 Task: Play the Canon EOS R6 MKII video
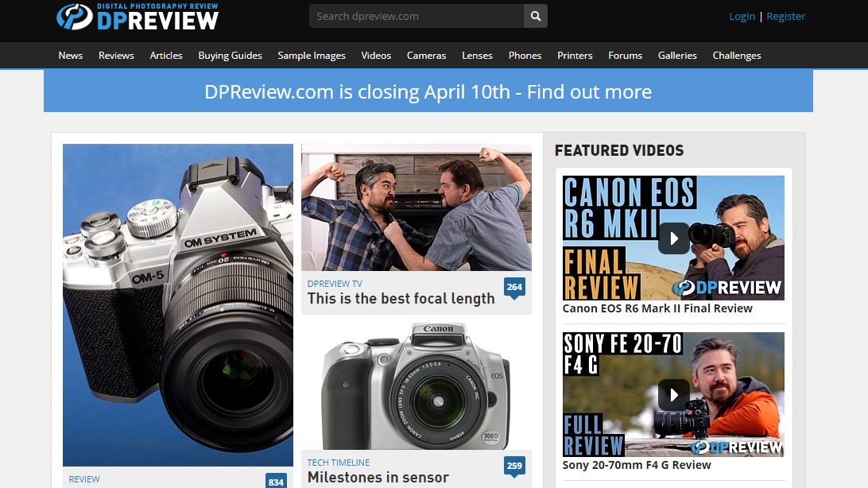673,238
